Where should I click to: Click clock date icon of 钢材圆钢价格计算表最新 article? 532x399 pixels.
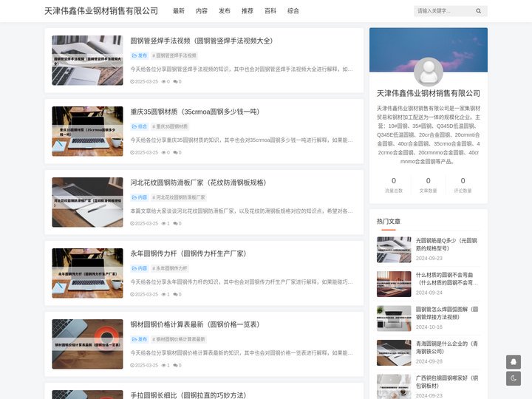coord(132,365)
